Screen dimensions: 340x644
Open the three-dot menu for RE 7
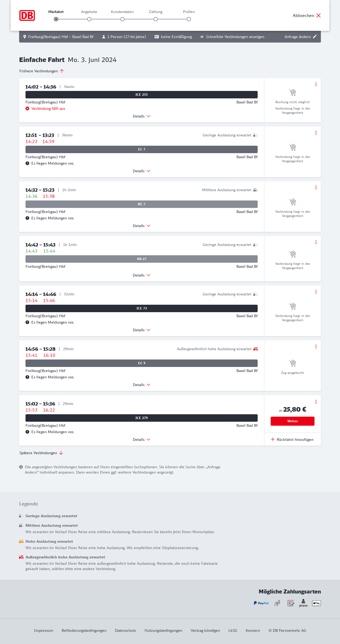(316, 187)
